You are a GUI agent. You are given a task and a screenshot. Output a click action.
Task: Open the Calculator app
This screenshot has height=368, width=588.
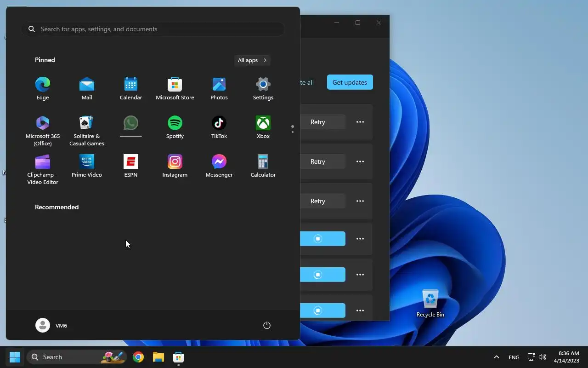coord(263,166)
